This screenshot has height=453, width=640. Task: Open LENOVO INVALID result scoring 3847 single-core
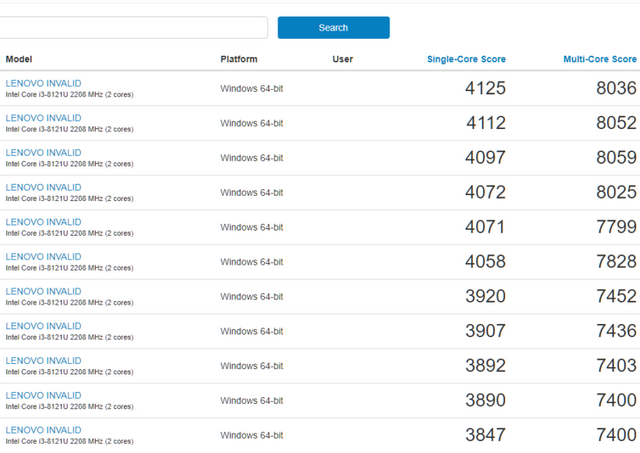[x=43, y=430]
